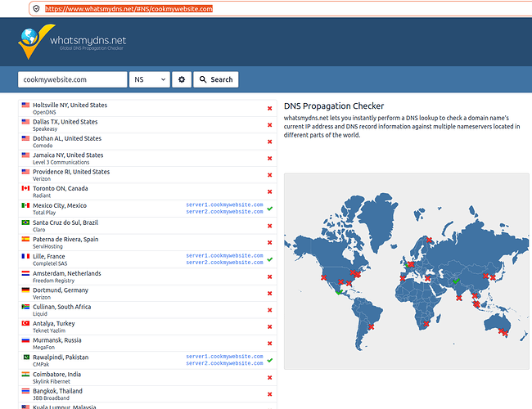Open server2.cookmywebsite.com link in Lille row

pyautogui.click(x=224, y=263)
